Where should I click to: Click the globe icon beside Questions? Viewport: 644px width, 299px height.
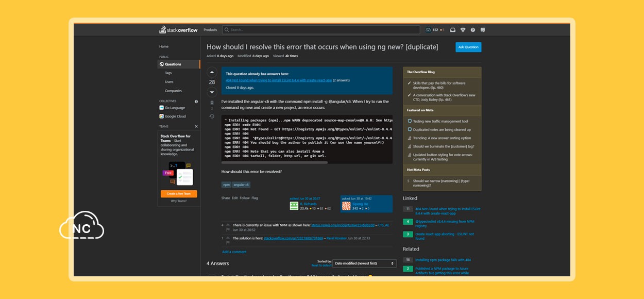[x=162, y=64]
